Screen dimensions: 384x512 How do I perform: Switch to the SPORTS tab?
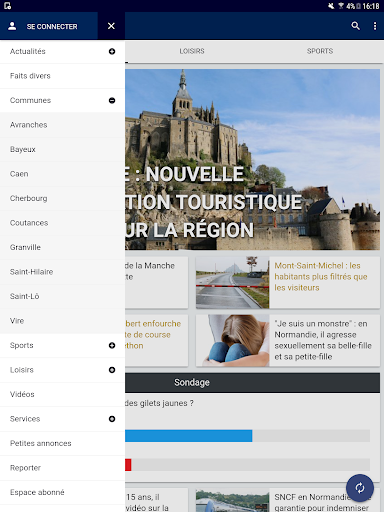coord(320,51)
